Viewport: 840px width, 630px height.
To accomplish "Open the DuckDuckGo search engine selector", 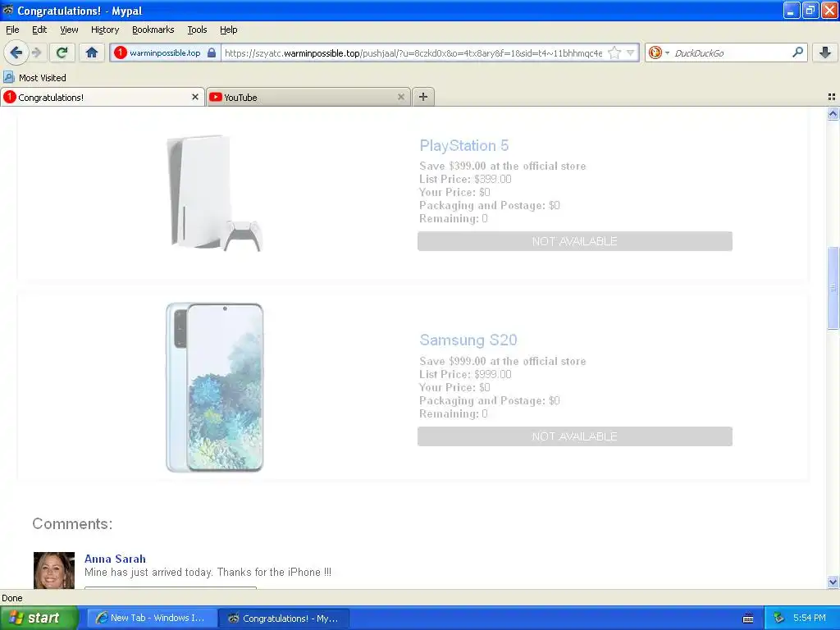I will coord(659,52).
